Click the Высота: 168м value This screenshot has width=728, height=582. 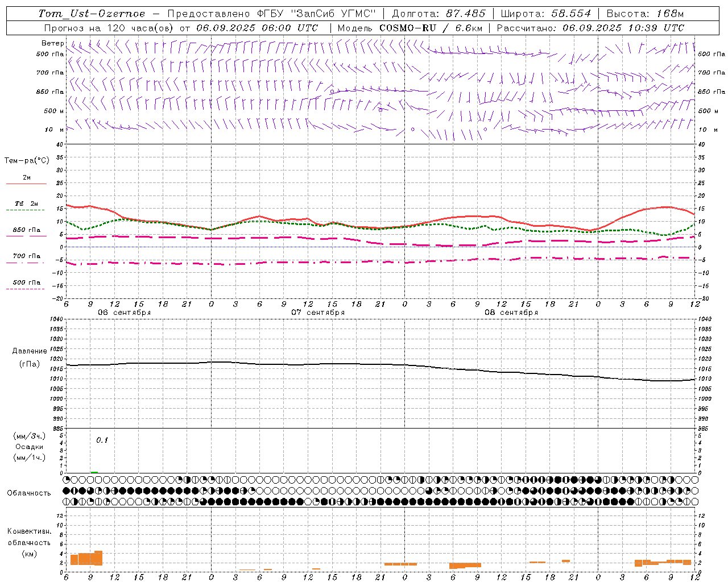[x=645, y=14]
